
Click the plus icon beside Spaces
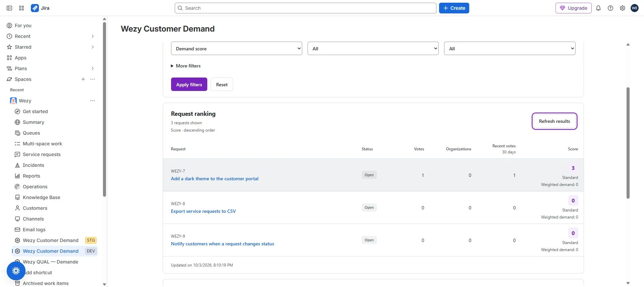[x=83, y=79]
